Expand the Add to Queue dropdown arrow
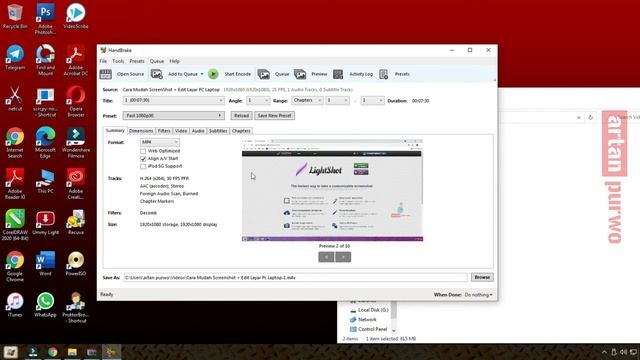The image size is (640, 360). [x=202, y=74]
